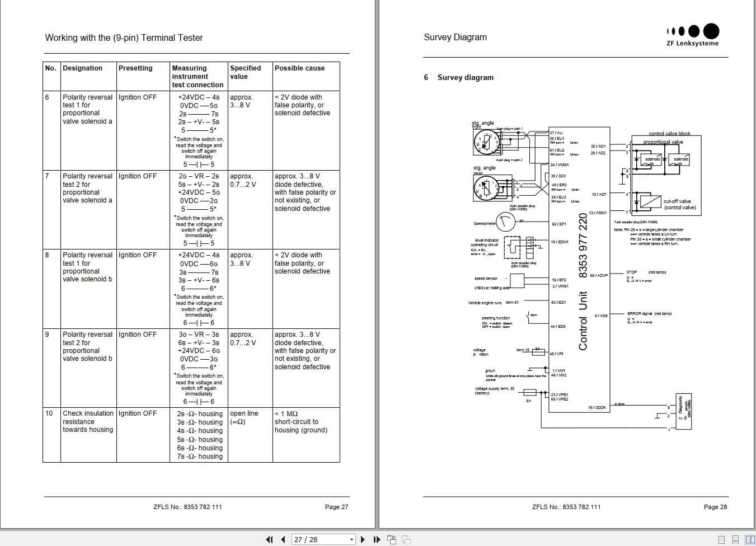The height and width of the screenshot is (546, 756).
Task: Advance to the next page
Action: coord(363,539)
